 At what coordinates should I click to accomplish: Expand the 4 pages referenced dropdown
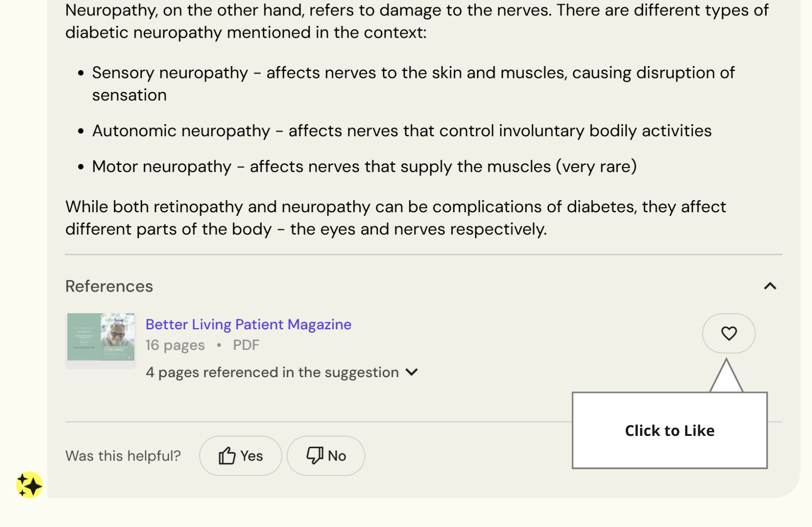pos(411,372)
